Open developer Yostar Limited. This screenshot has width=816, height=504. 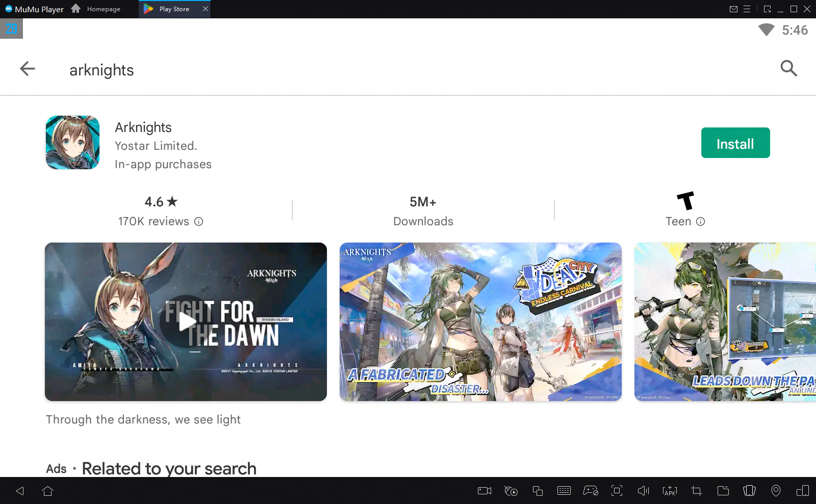click(156, 146)
